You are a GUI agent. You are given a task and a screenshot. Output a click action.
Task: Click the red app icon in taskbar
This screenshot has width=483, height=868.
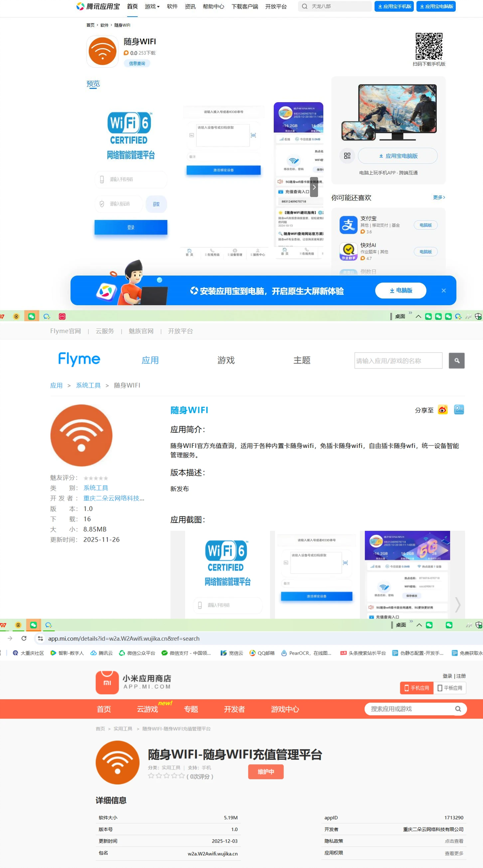pos(62,316)
